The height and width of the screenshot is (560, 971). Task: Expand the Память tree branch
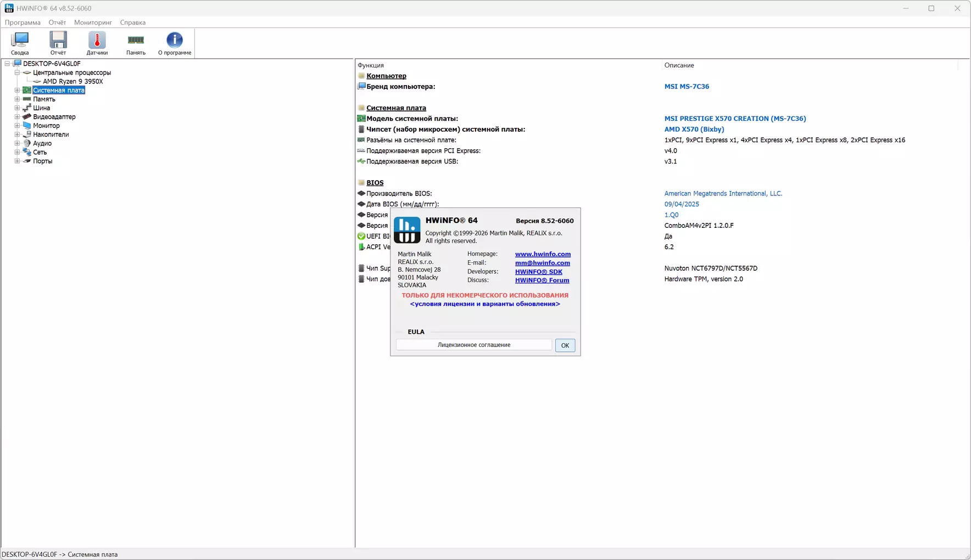click(17, 99)
